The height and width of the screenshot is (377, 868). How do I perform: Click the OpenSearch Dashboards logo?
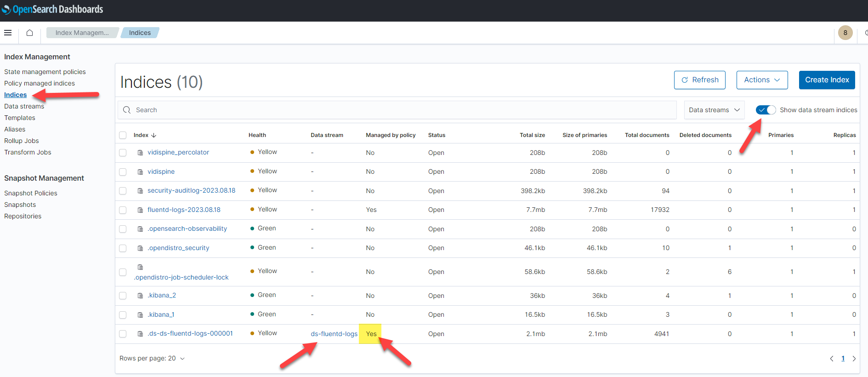[52, 9]
